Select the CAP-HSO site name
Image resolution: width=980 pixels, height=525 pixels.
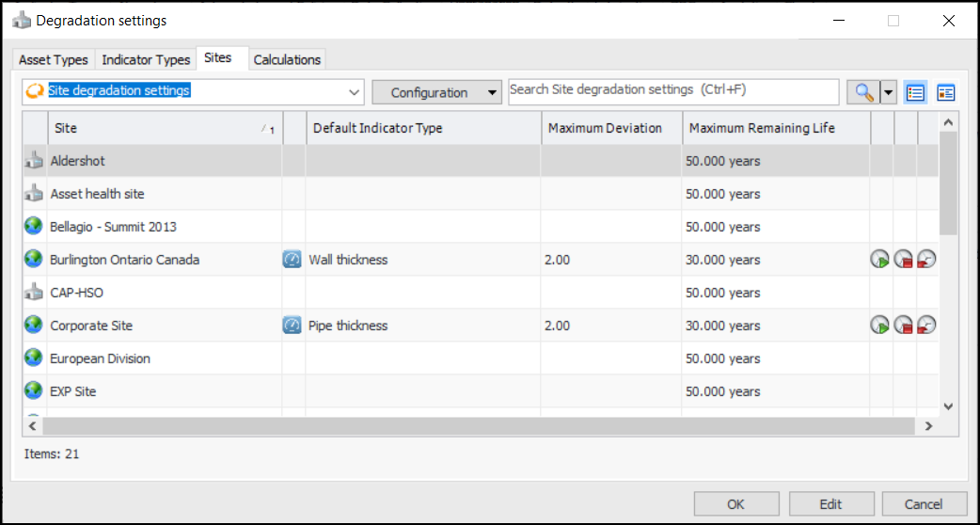pyautogui.click(x=76, y=293)
